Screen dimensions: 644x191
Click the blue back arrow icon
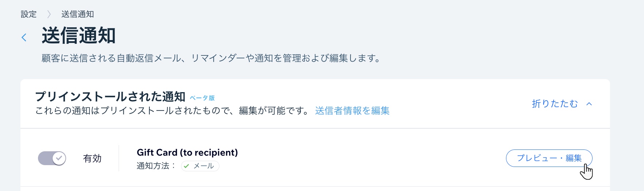pyautogui.click(x=24, y=37)
